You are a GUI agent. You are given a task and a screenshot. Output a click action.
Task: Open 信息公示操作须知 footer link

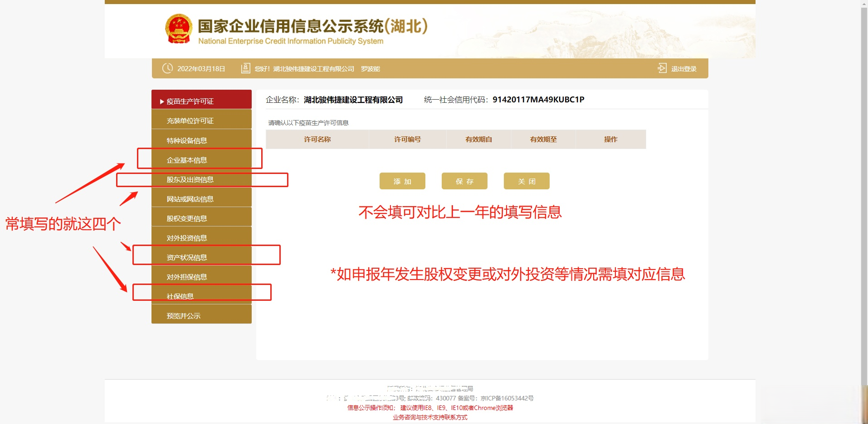click(x=371, y=408)
